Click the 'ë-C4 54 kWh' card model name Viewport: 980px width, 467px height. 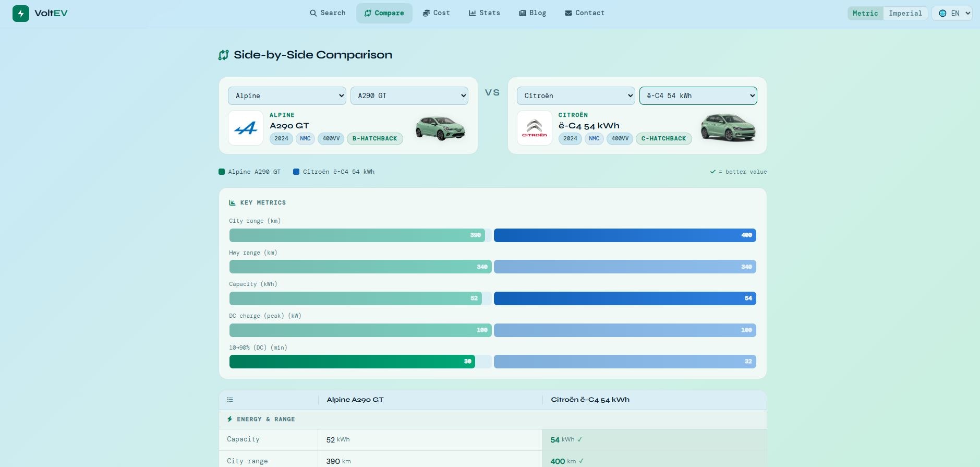[589, 126]
